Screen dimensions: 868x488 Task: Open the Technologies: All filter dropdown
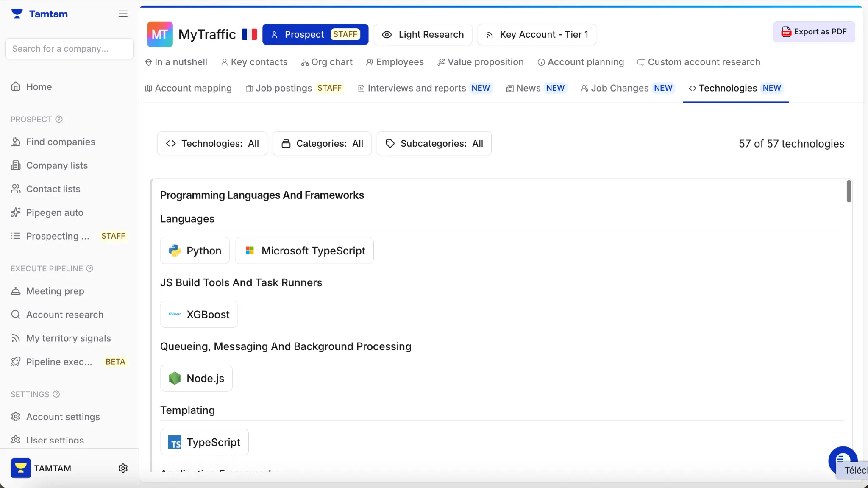pyautogui.click(x=212, y=143)
